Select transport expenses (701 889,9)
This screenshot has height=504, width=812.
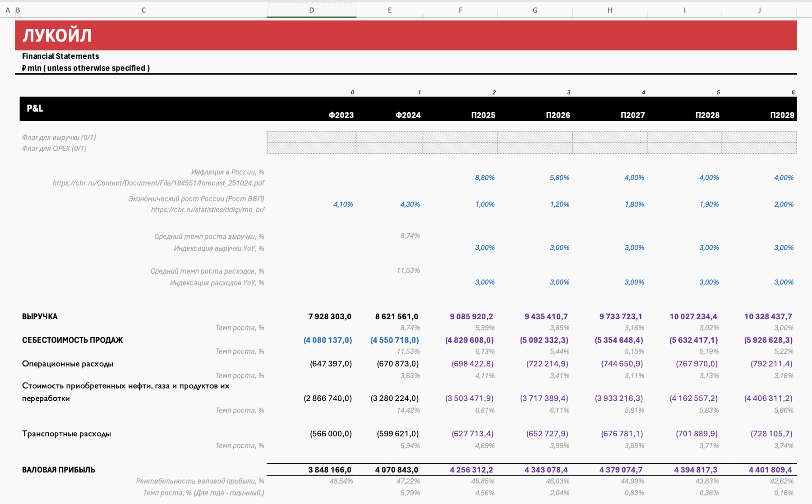click(x=697, y=434)
